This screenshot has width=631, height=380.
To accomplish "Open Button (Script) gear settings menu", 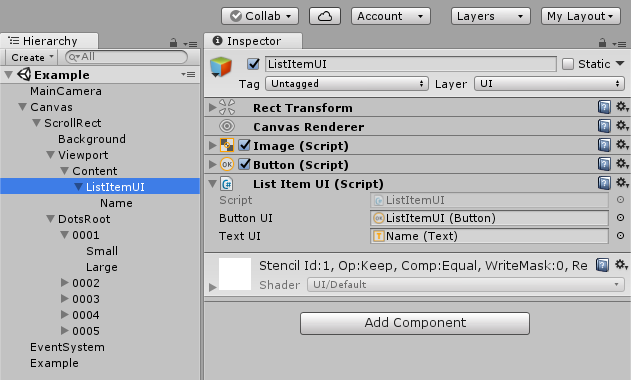I will tap(622, 164).
